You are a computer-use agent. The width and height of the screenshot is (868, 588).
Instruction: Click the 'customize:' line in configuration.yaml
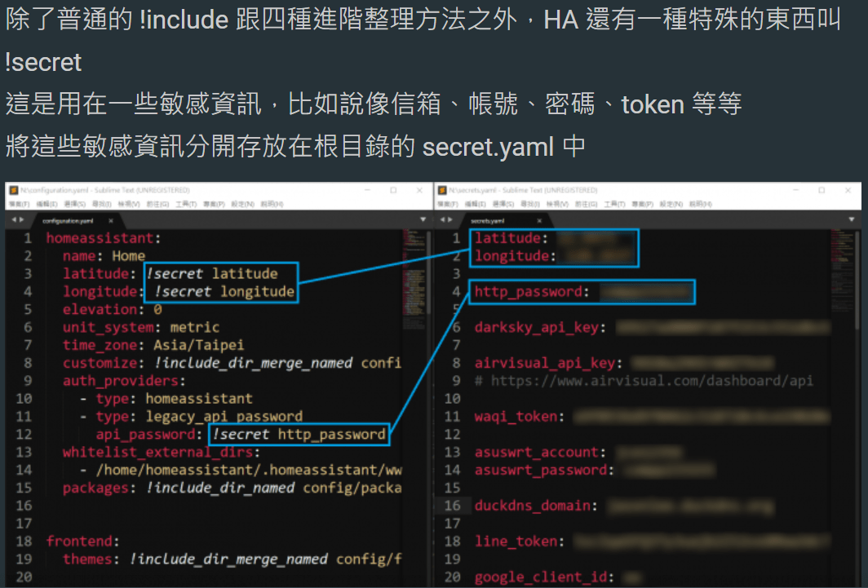pyautogui.click(x=232, y=363)
